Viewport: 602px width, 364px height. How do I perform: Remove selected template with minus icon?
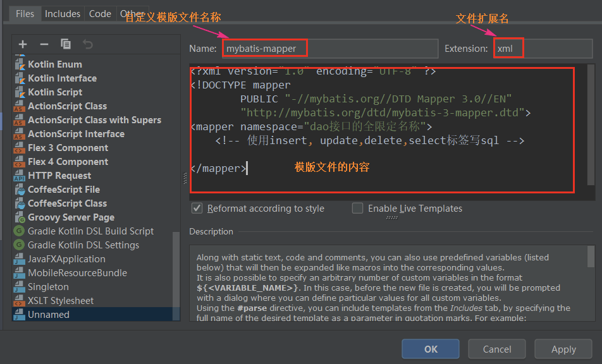[44, 44]
